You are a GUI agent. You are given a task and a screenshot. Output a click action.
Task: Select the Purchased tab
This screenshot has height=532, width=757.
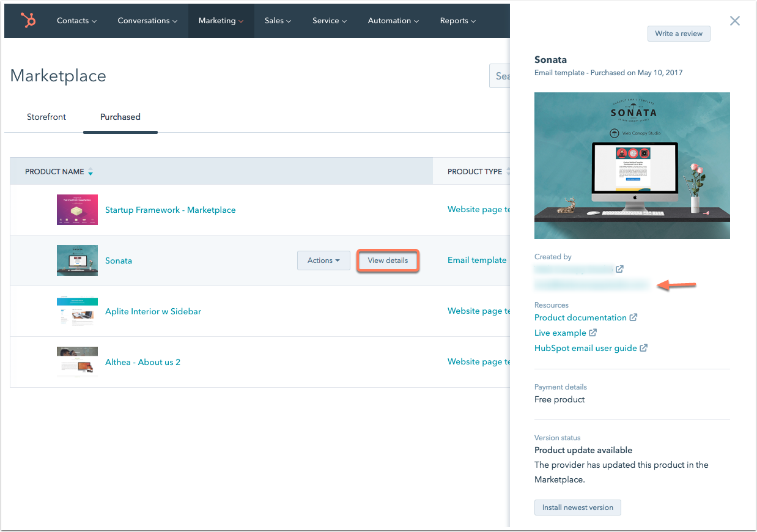pos(120,117)
